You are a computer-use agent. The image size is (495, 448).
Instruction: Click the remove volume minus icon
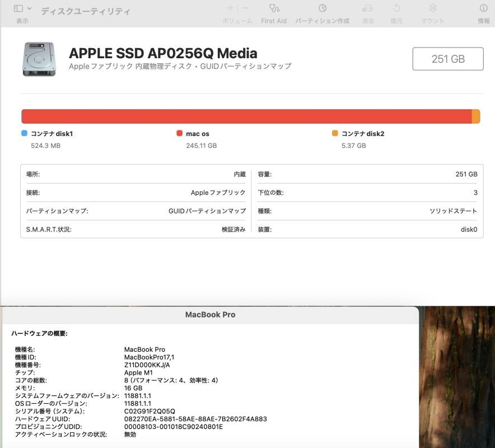point(245,8)
